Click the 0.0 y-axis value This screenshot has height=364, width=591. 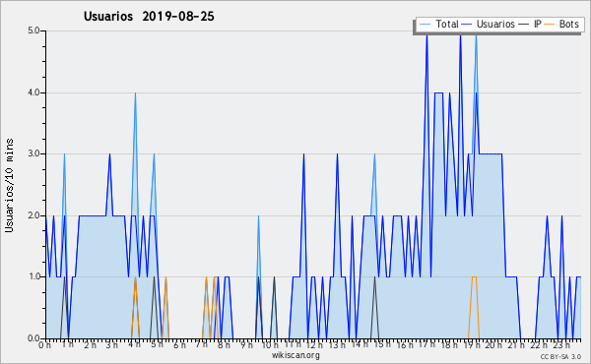pyautogui.click(x=33, y=338)
